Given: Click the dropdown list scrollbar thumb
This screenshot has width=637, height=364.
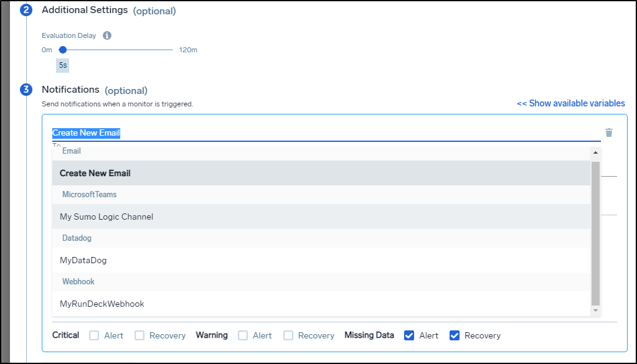Looking at the screenshot, I should (x=595, y=233).
